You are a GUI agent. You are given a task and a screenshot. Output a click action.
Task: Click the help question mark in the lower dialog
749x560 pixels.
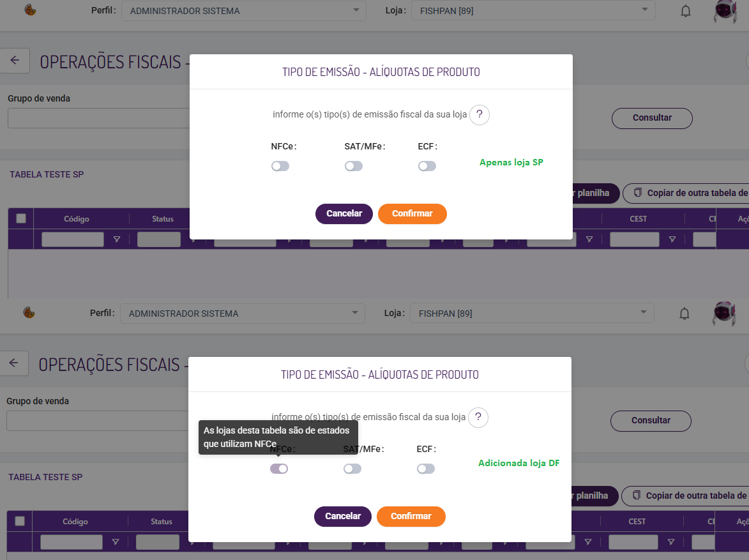[478, 418]
